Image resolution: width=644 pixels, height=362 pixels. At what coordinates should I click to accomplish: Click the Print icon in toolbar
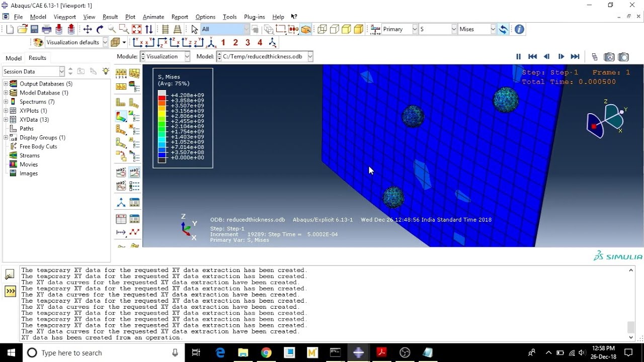coord(47,29)
